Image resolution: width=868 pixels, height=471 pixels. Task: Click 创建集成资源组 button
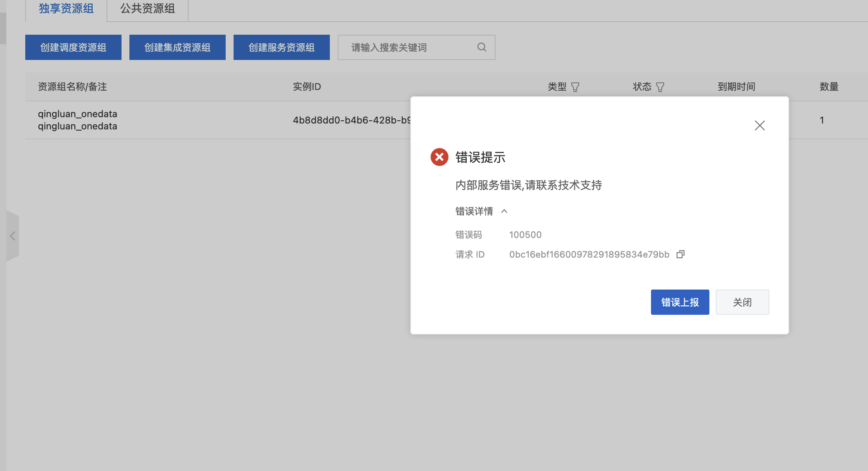pos(178,47)
